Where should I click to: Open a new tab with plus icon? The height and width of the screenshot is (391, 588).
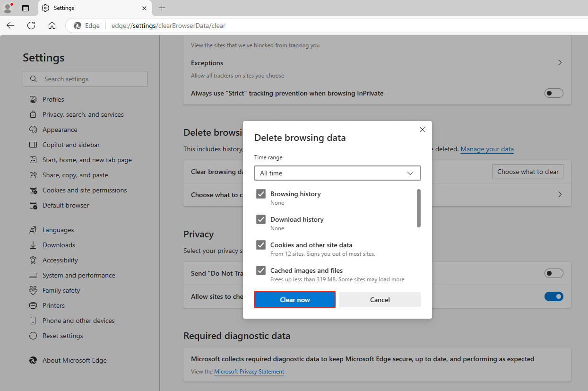click(162, 8)
